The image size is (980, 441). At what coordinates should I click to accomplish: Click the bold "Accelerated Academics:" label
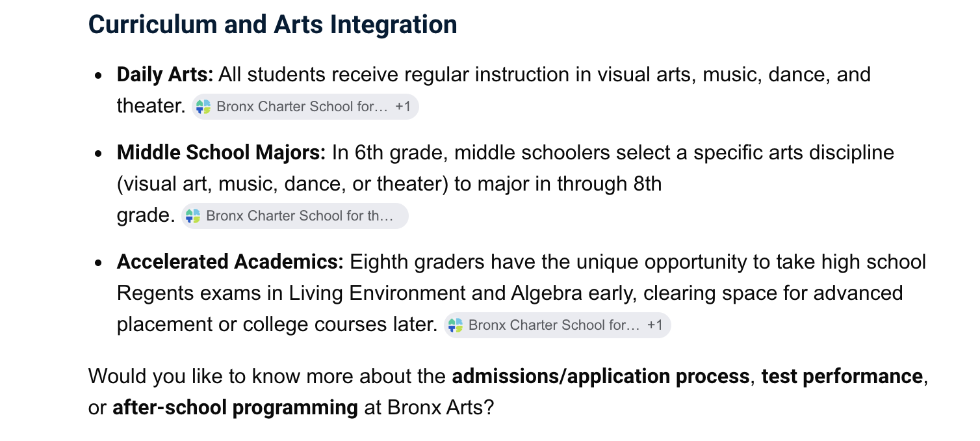(x=230, y=263)
